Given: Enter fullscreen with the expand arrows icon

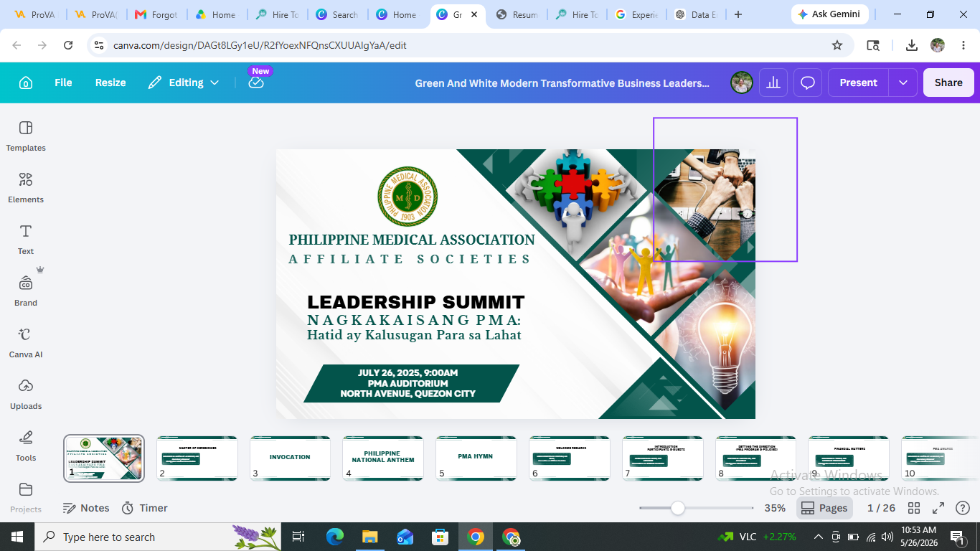Looking at the screenshot, I should pos(938,508).
